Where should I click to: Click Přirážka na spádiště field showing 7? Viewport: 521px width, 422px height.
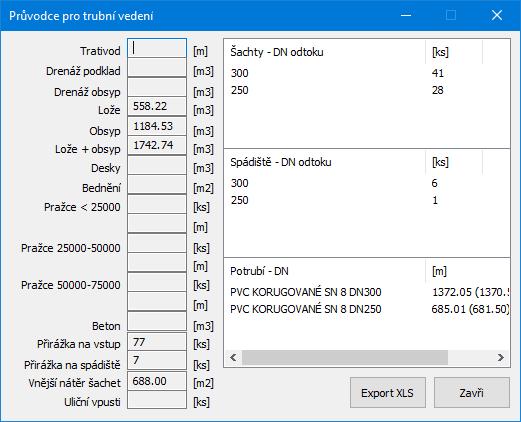coord(157,360)
